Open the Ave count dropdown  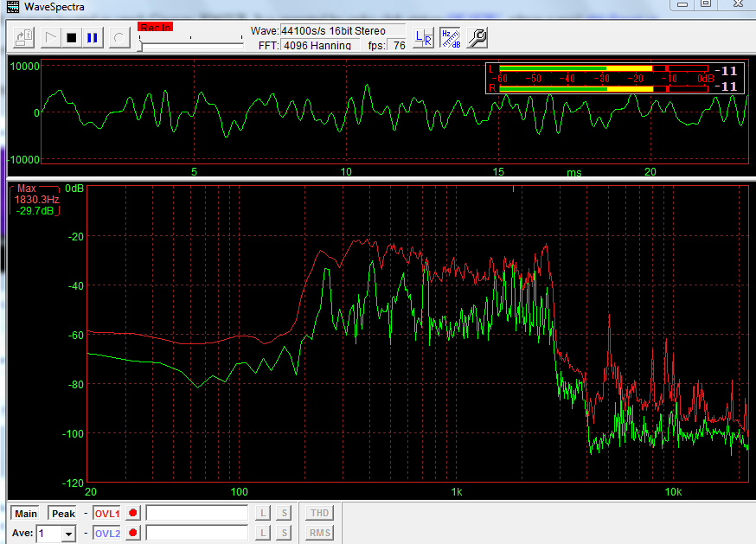coord(69,534)
